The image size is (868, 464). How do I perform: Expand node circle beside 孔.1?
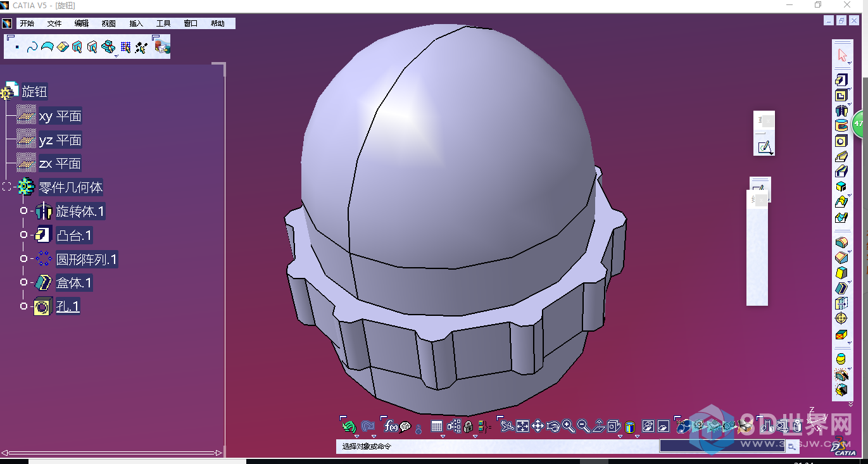pyautogui.click(x=23, y=306)
